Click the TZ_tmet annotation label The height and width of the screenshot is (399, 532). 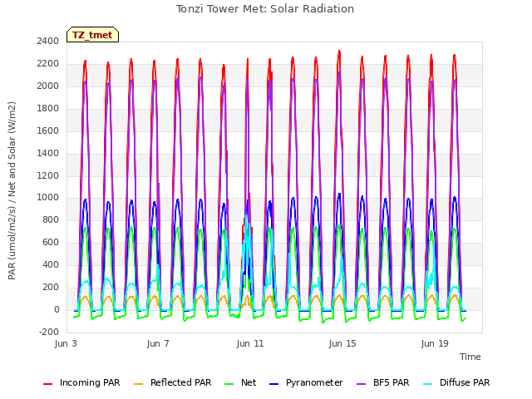[x=92, y=35]
